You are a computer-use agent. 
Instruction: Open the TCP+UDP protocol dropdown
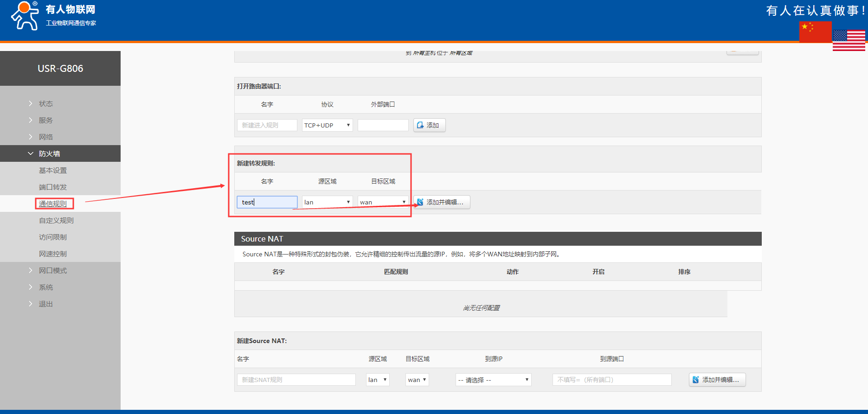tap(327, 125)
